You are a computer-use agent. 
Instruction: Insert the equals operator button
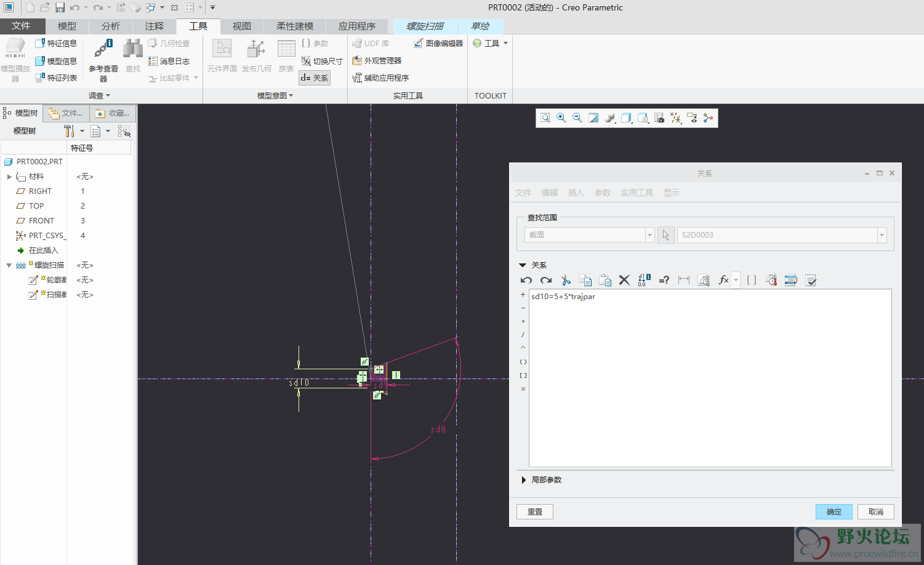tap(523, 389)
